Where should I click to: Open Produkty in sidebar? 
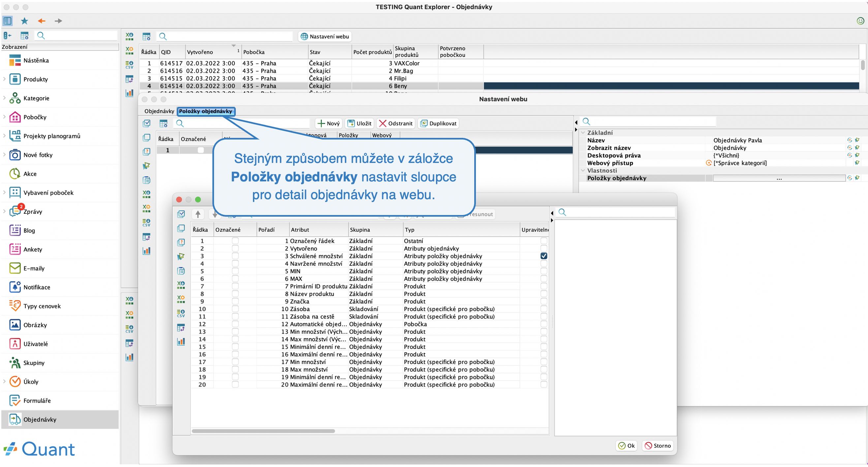pyautogui.click(x=35, y=79)
